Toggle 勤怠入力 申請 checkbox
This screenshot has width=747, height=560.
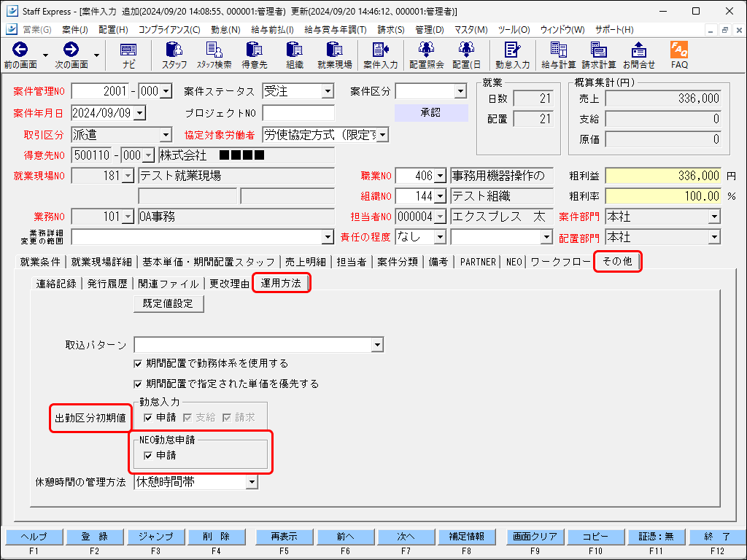[148, 418]
